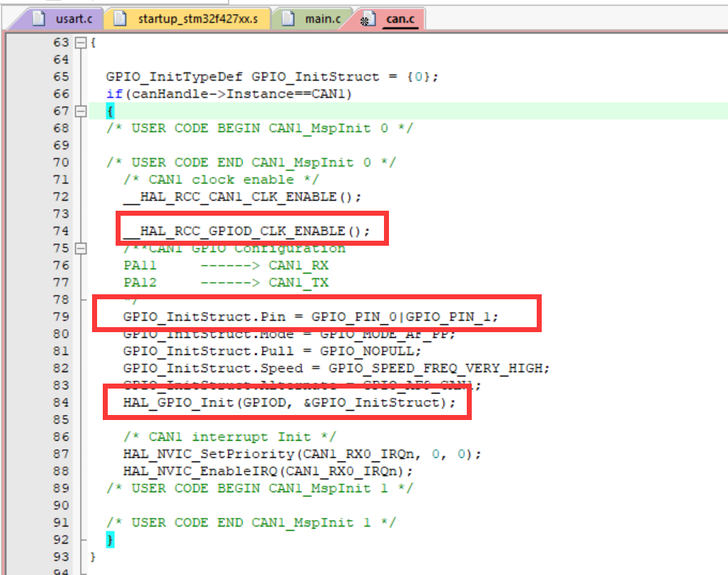Switch to the startup_stm32f427xx.s tab

coord(200,17)
